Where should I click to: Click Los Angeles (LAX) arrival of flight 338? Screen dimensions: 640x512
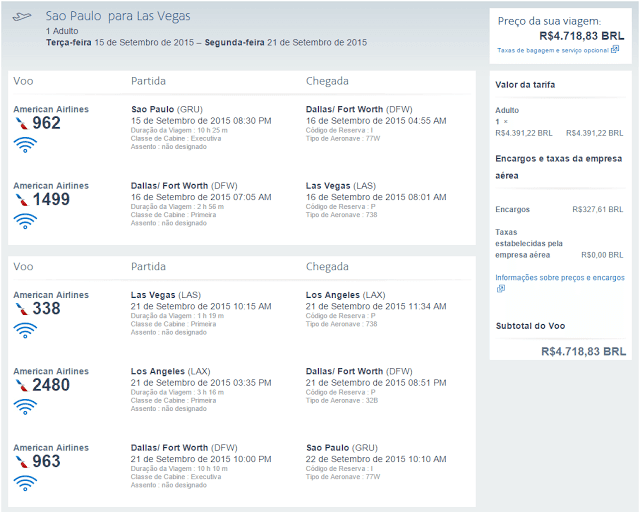(345, 295)
